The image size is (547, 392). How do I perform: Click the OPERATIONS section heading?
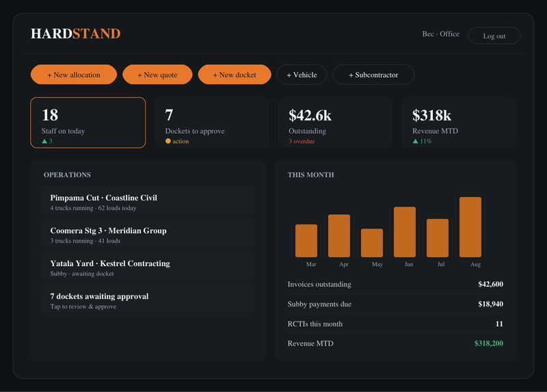[x=67, y=174]
